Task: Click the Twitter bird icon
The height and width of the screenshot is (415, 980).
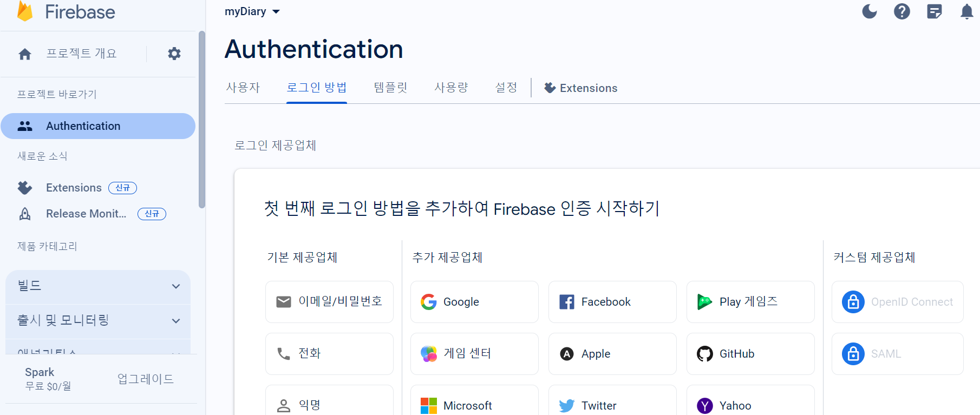Action: [567, 406]
